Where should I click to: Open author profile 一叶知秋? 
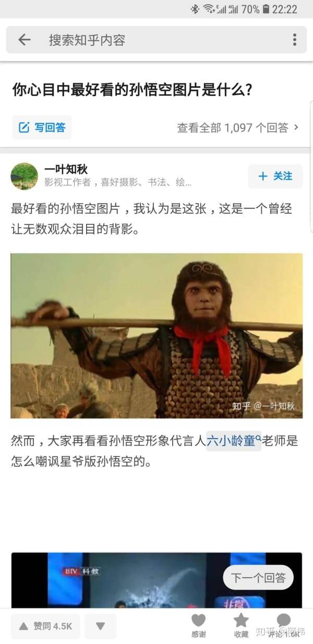point(66,169)
